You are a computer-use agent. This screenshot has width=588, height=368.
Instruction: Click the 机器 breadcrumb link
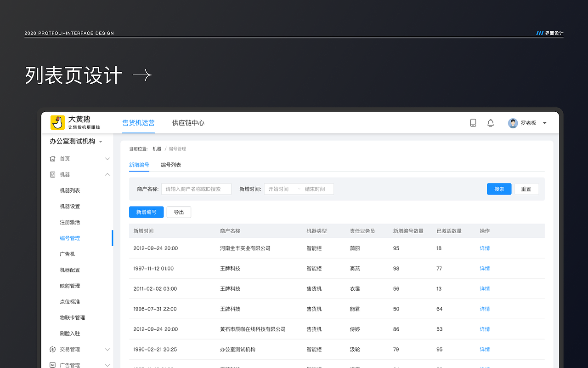pos(157,149)
